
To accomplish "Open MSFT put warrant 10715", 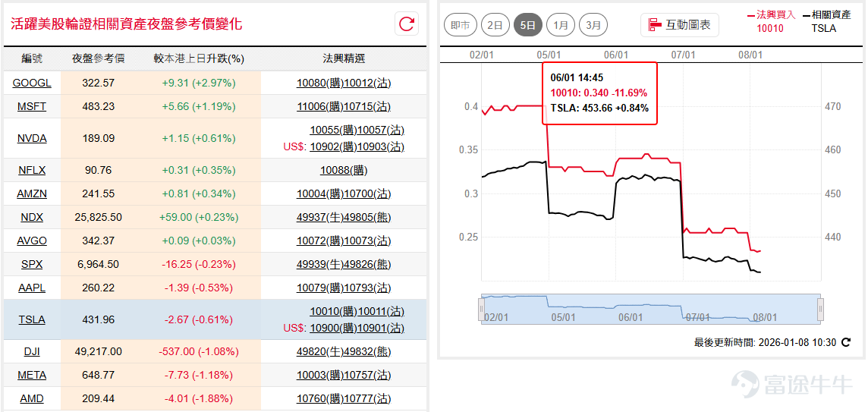I will (367, 106).
